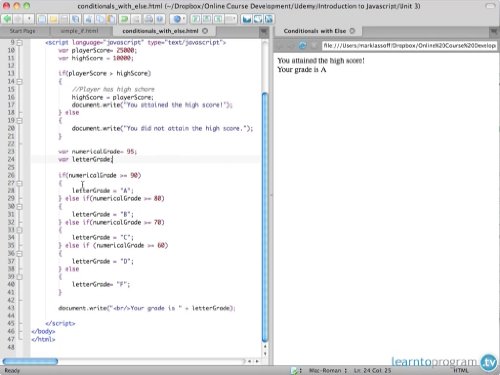500x375 pixels.
Task: Collapse the fold marker on line 33
Action: (x=20, y=230)
